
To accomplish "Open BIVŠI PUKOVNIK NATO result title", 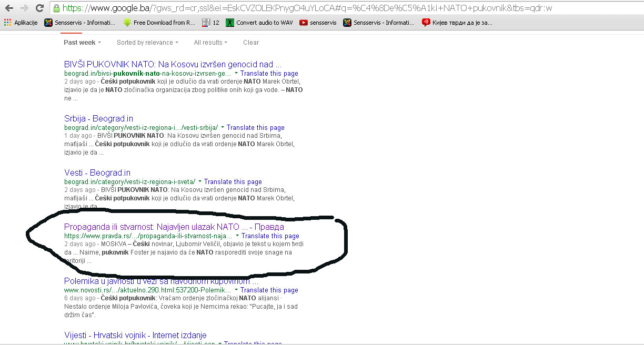I will click(173, 65).
